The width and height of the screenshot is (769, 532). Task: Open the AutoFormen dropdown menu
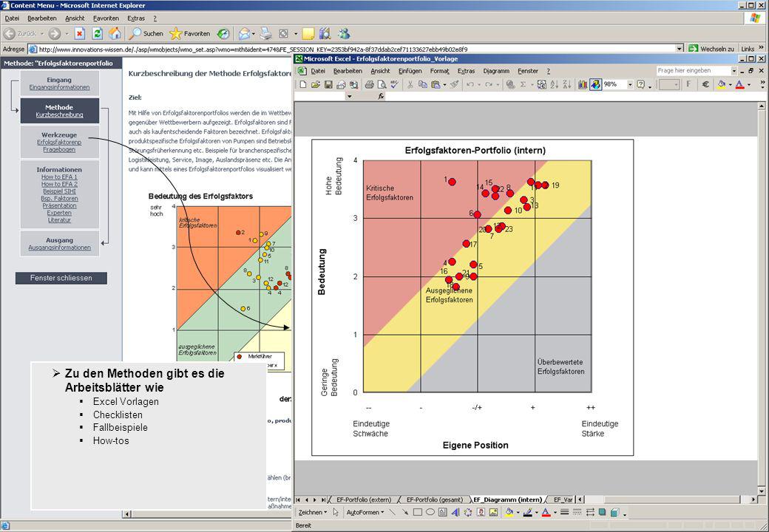[365, 512]
